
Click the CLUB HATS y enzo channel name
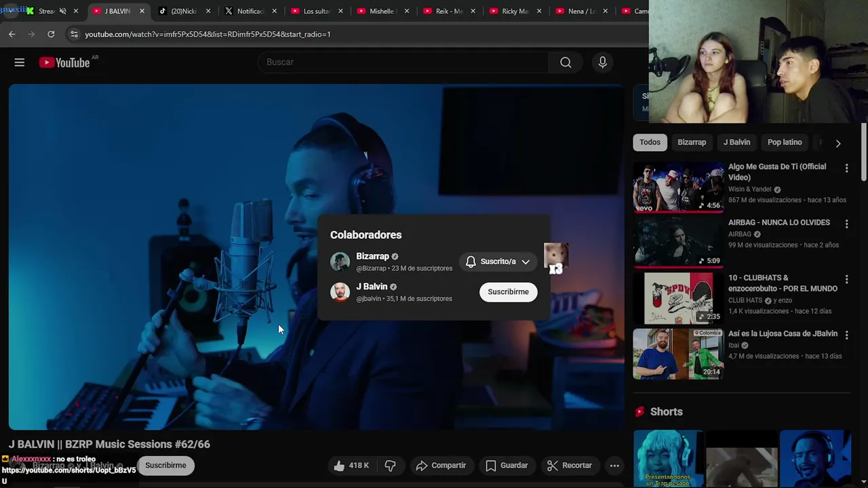[759, 301]
